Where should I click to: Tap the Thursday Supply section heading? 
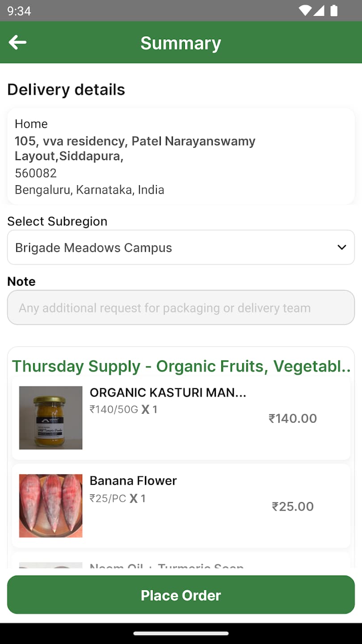tap(181, 366)
